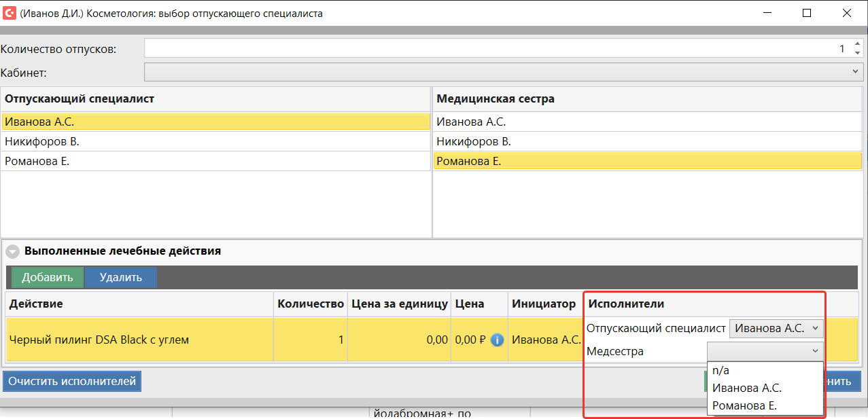Select the Черный пилинг DSA Black row
868x419 pixels.
99,340
